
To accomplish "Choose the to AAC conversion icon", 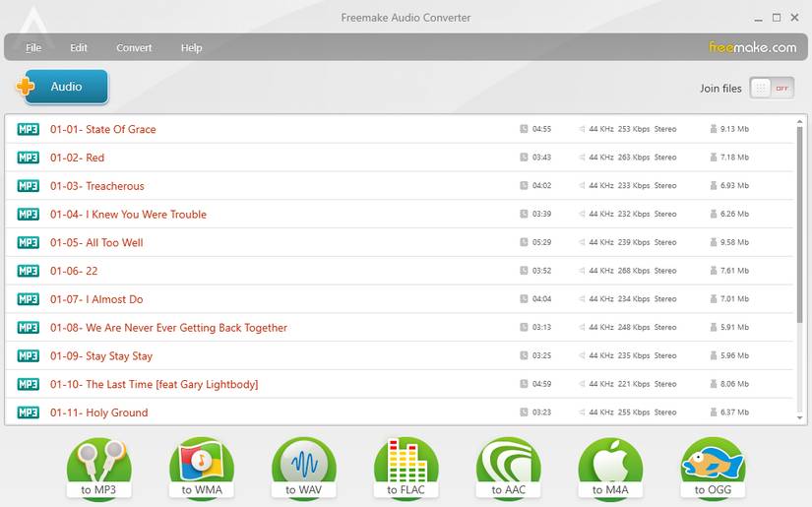I will click(x=508, y=470).
